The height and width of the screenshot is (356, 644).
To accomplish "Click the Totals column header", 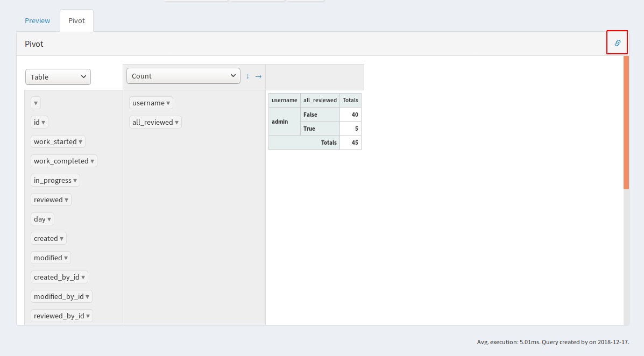I will point(350,100).
